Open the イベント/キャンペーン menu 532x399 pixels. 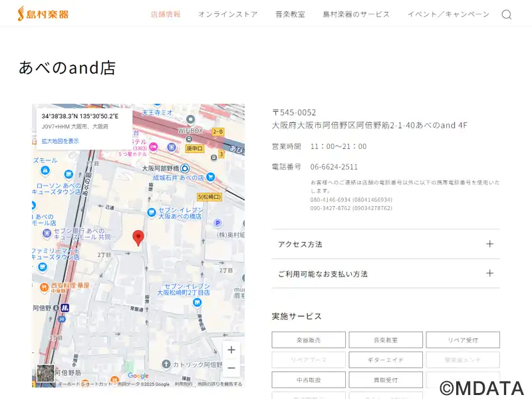448,14
